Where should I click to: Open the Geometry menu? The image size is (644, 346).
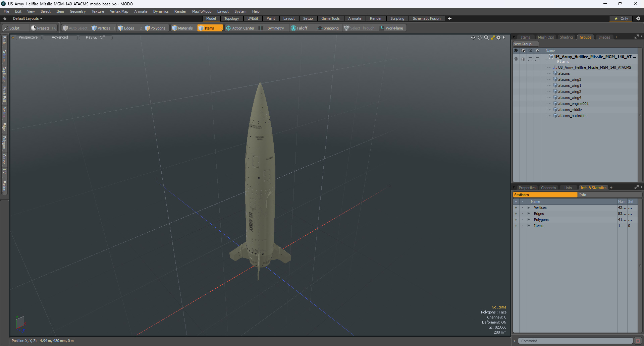77,11
